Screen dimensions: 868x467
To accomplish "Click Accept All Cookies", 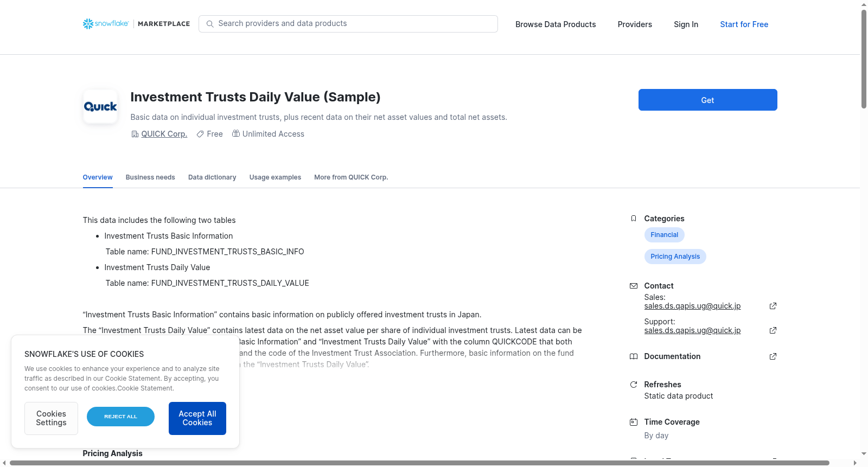I will pos(197,418).
